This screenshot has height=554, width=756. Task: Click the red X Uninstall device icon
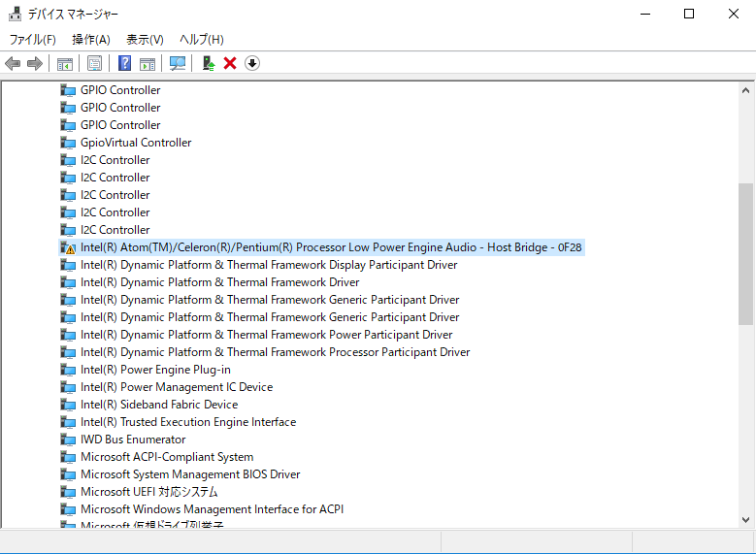coord(230,63)
